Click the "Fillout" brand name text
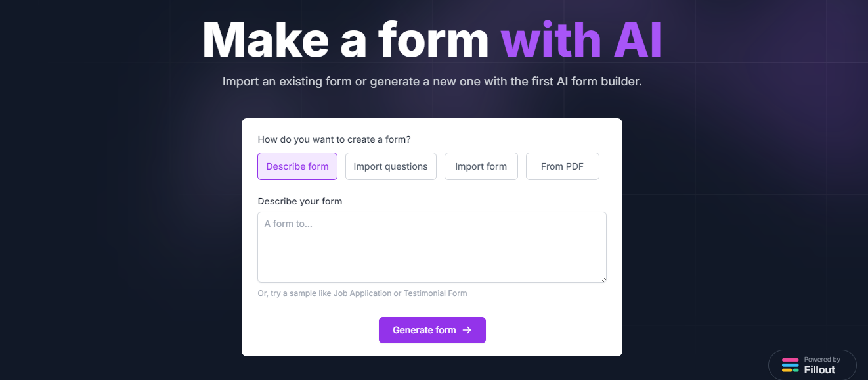This screenshot has width=868, height=380. click(x=819, y=369)
